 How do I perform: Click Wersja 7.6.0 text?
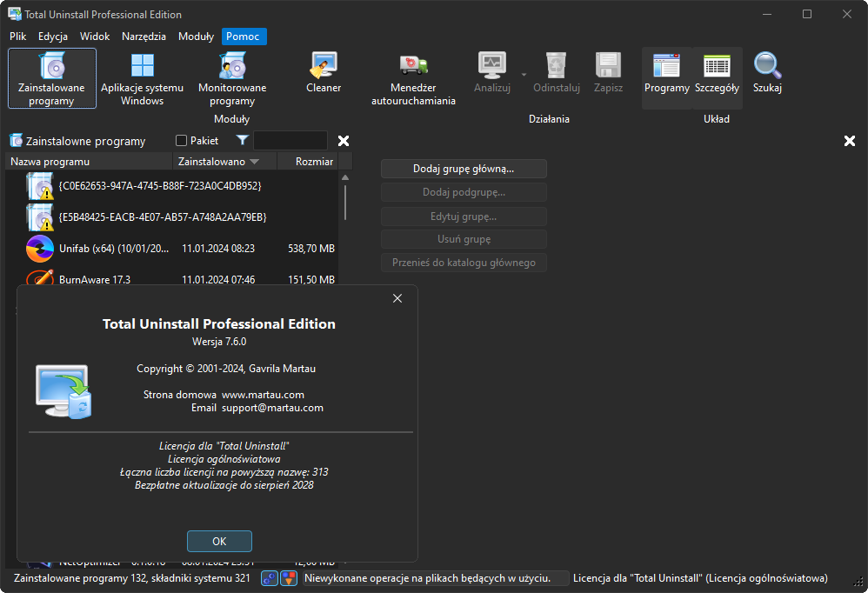coord(219,342)
